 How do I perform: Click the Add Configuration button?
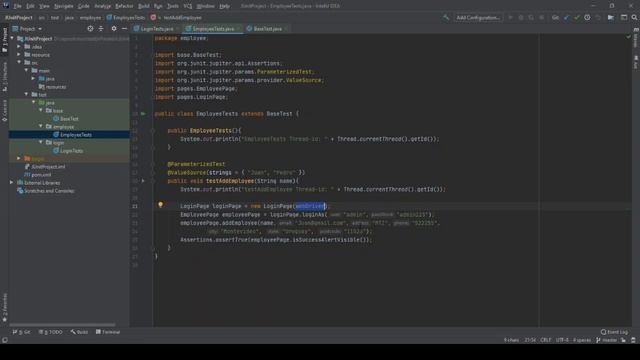[x=478, y=18]
